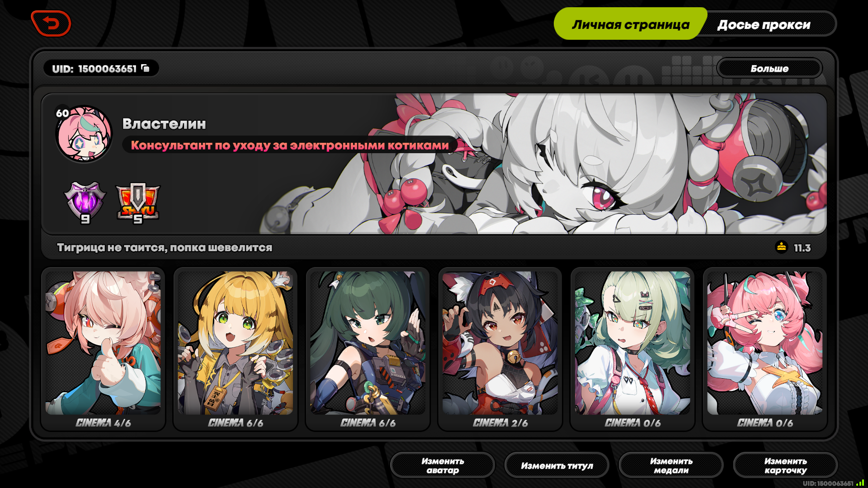Screen dimensions: 868x488
Task: Copy the UID with the copy icon
Action: click(145, 68)
